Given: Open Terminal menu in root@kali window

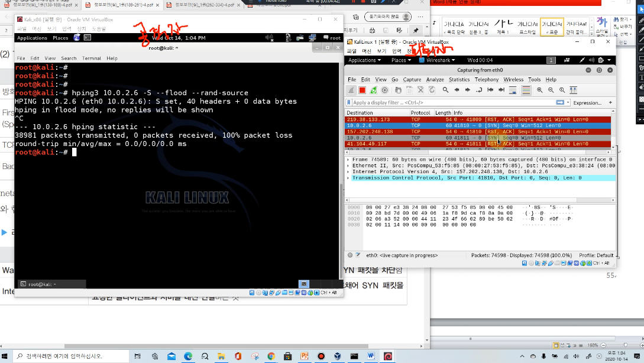Looking at the screenshot, I should (x=91, y=59).
